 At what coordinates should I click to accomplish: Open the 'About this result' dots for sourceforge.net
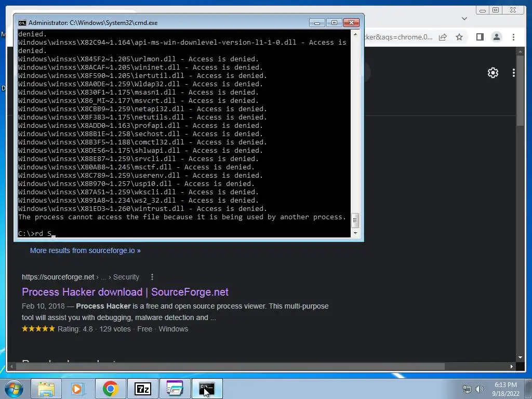click(152, 277)
